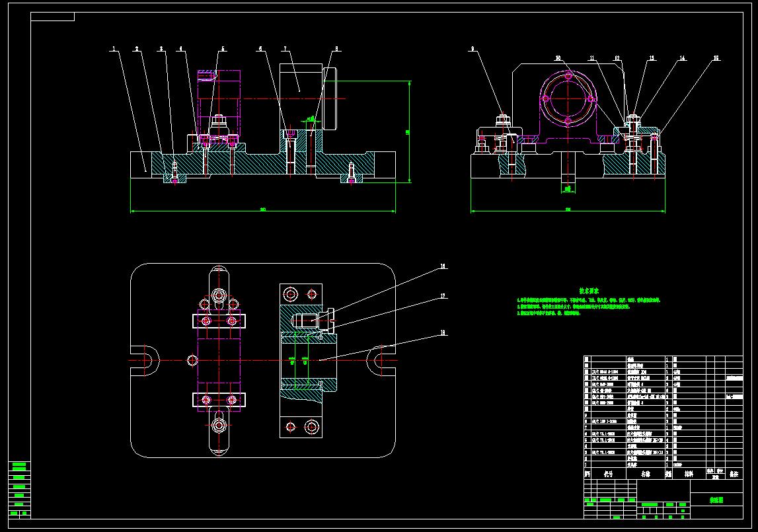Click part balloon number 6
Viewport: 758px width, 532px height.
point(260,49)
